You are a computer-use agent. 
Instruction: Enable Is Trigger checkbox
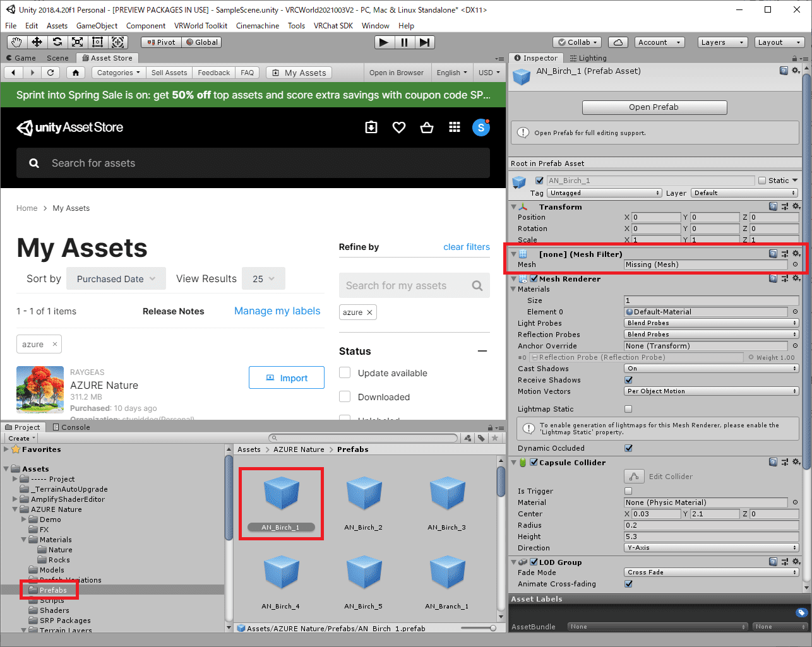coord(628,491)
